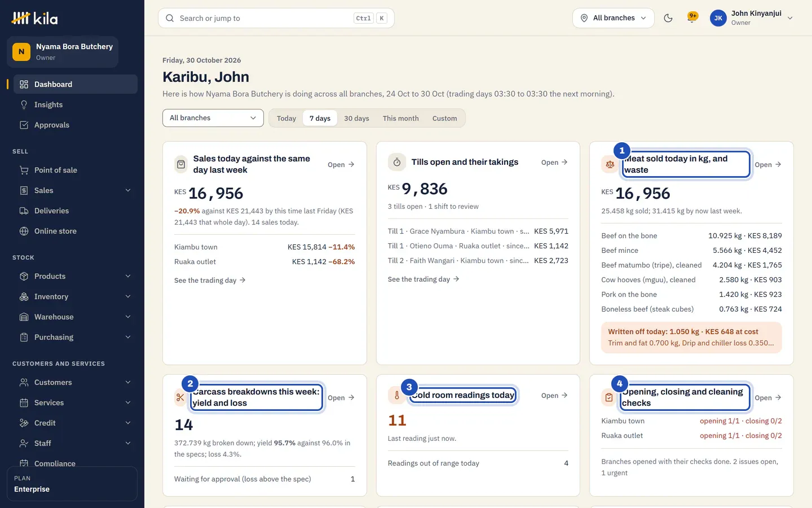Click the Search or jump to field

pyautogui.click(x=276, y=18)
